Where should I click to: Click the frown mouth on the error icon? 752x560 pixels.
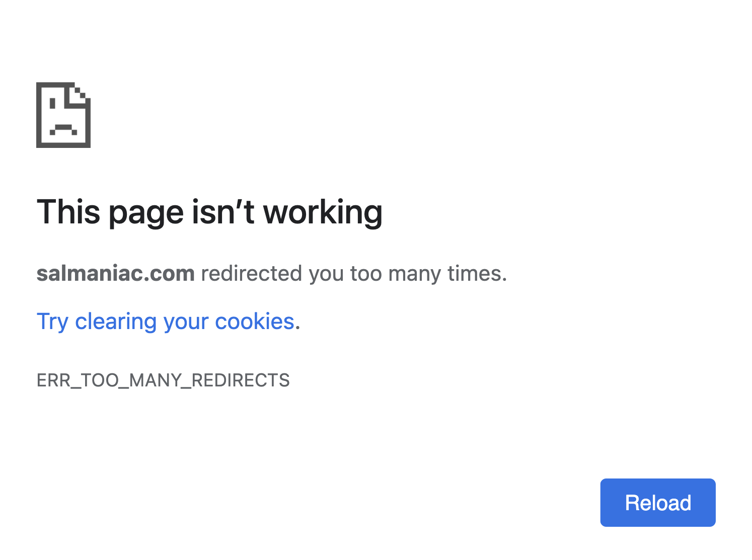click(63, 127)
